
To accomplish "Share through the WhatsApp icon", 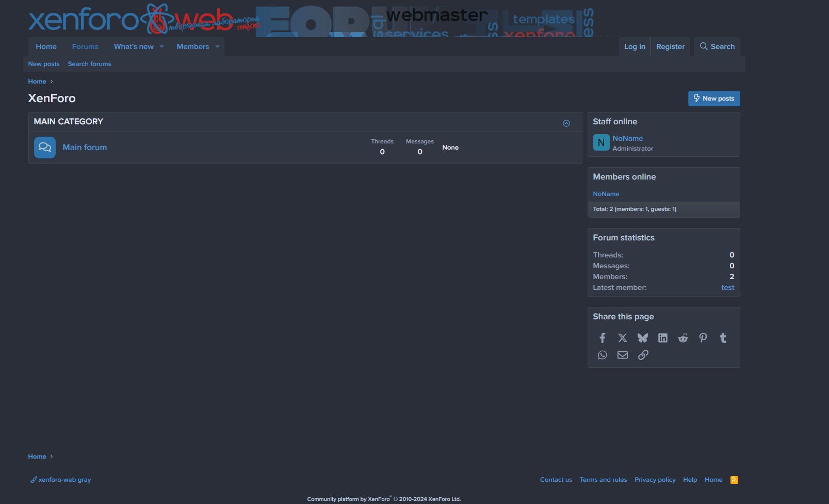I will 602,355.
